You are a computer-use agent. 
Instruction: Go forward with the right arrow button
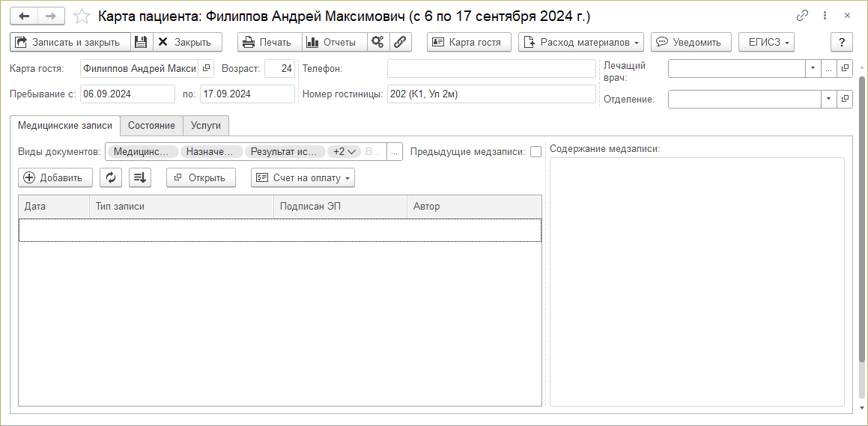[51, 16]
